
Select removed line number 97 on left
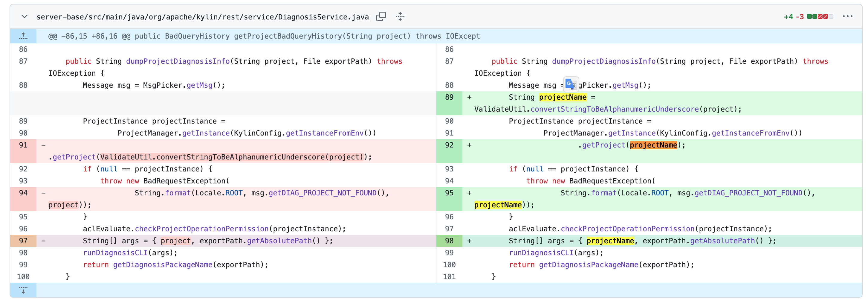click(23, 241)
